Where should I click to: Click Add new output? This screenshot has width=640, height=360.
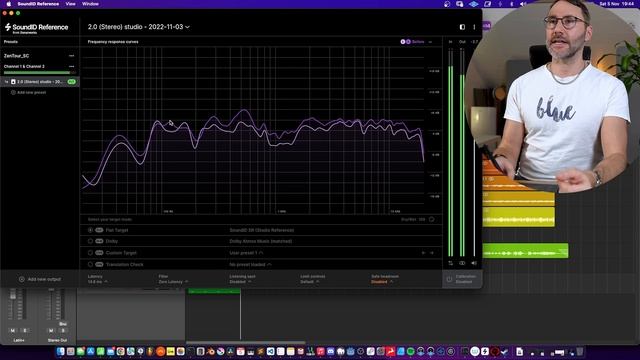pos(40,280)
